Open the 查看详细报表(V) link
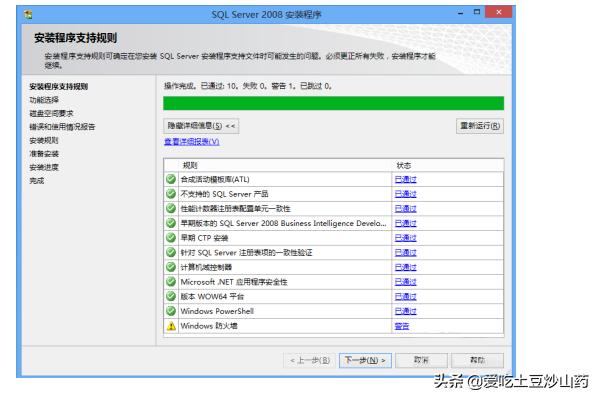 click(x=192, y=142)
